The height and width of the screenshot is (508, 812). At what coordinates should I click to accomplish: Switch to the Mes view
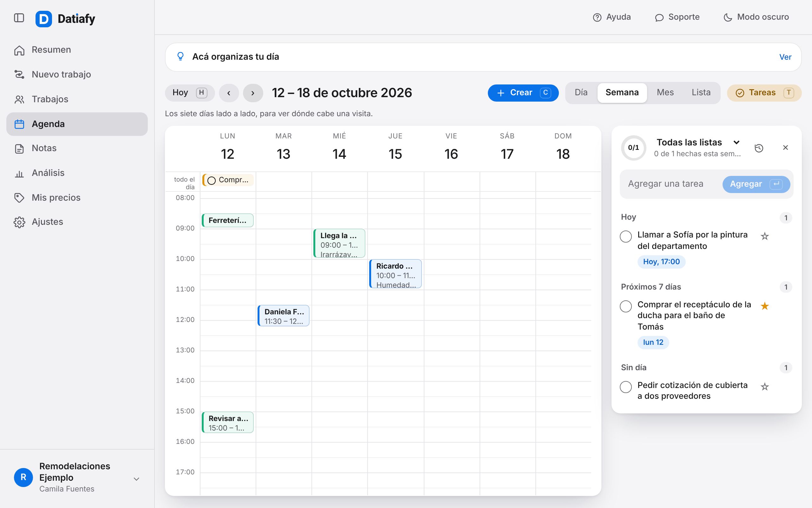[665, 93]
